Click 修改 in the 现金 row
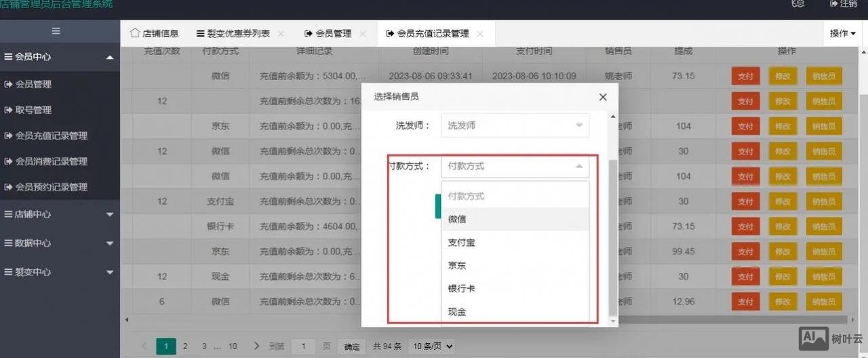This screenshot has height=358, width=868. click(783, 277)
